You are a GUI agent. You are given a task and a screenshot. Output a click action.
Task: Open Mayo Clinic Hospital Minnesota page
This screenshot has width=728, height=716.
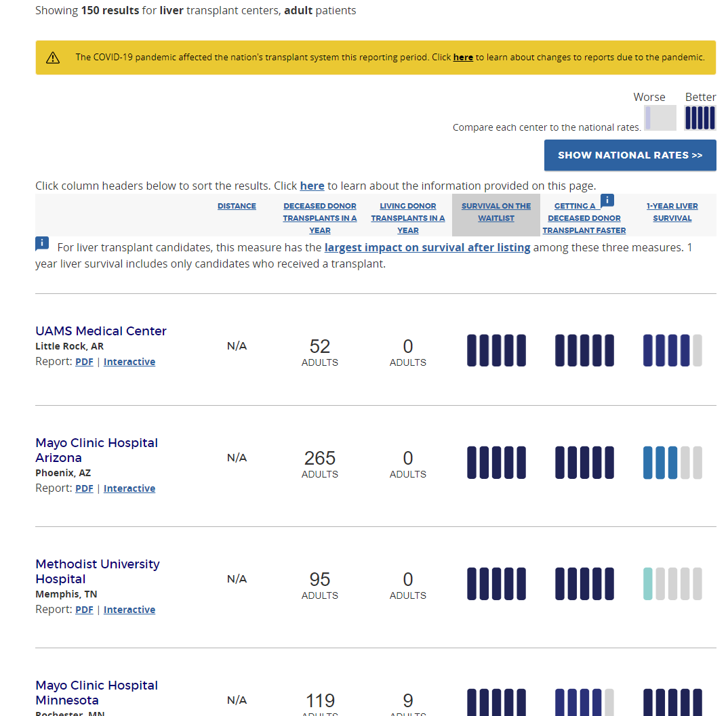[x=96, y=692]
